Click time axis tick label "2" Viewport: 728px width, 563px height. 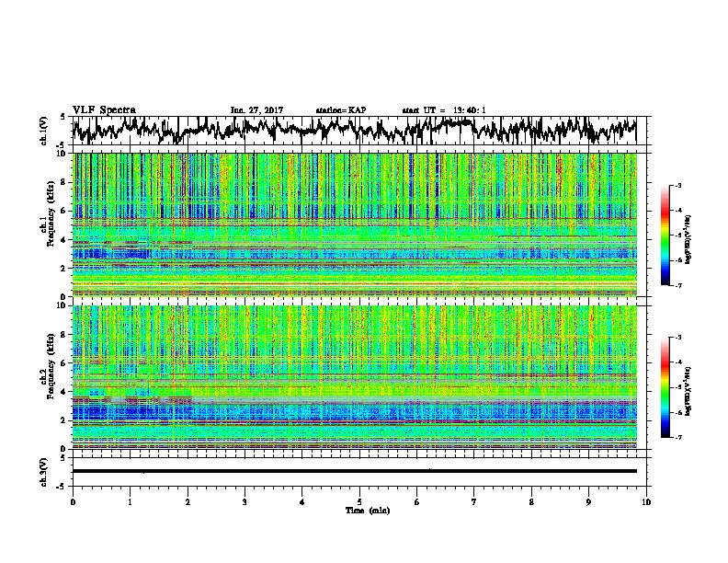[x=188, y=502]
